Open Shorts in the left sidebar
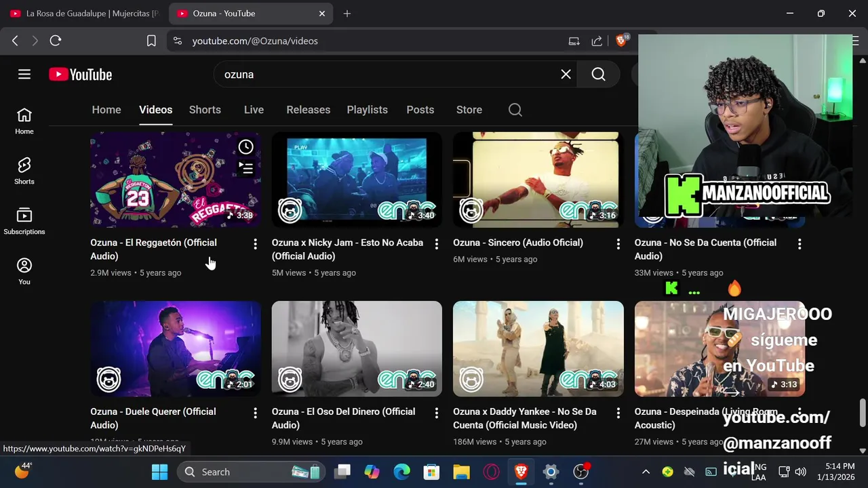The image size is (868, 488). coord(24,171)
